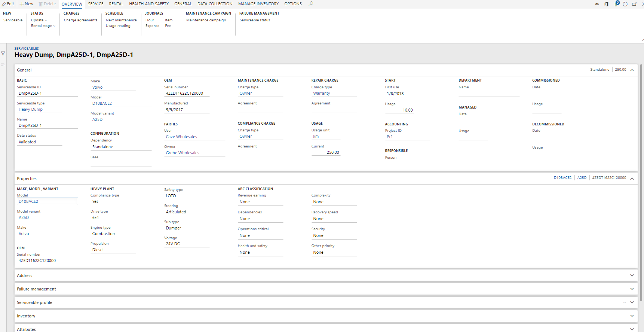Image resolution: width=644 pixels, height=332 pixels.
Task: Open the Hour journal
Action: (150, 20)
